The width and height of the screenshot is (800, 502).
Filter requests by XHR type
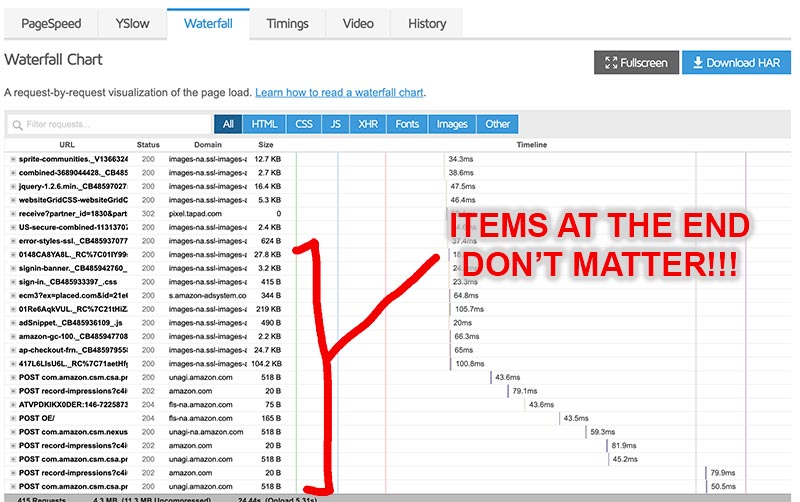point(367,124)
